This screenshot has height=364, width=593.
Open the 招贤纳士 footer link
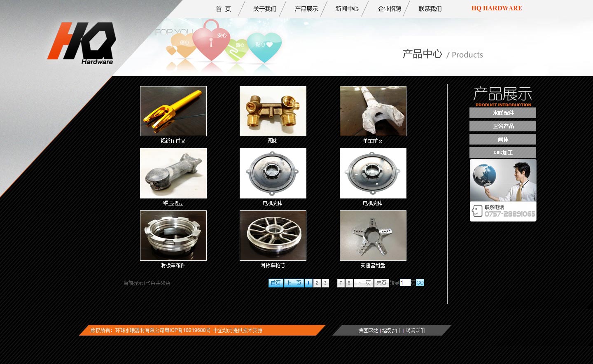pos(392,331)
